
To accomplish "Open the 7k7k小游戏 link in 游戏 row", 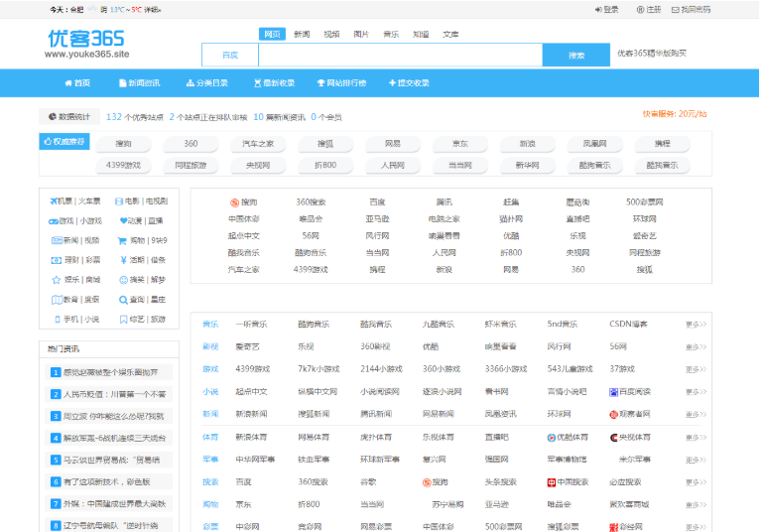I will coord(319,369).
